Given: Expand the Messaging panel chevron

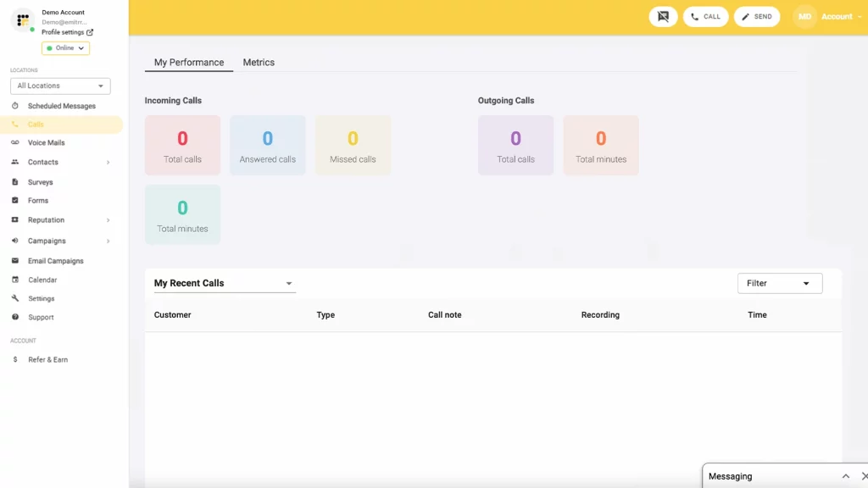Looking at the screenshot, I should pyautogui.click(x=845, y=476).
